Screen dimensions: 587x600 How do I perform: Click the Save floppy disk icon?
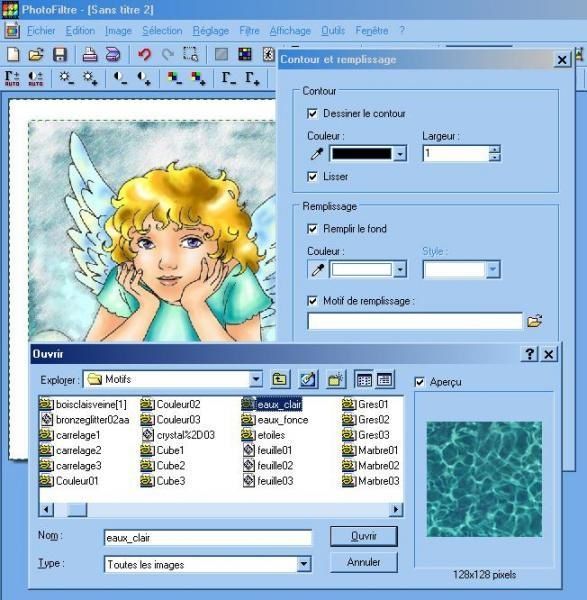[x=60, y=54]
